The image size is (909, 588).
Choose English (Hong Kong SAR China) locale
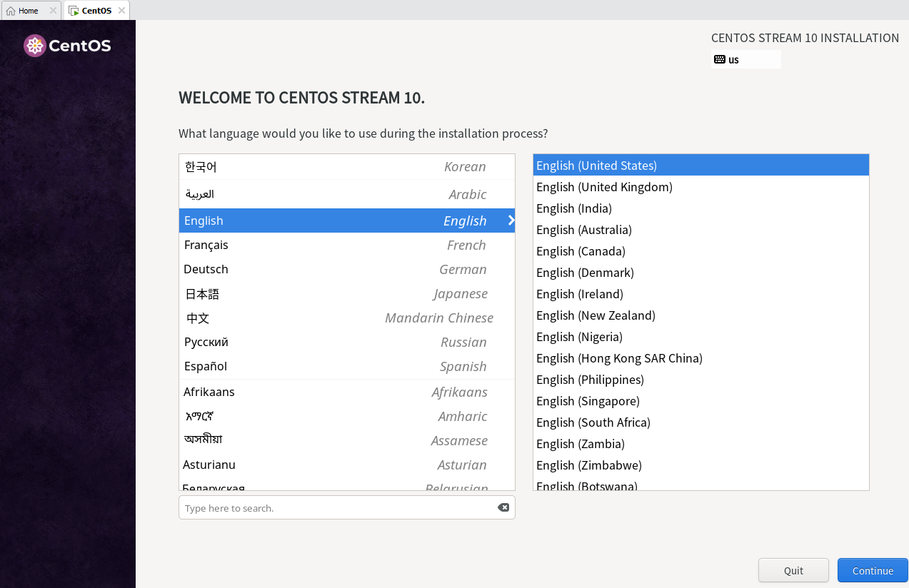pos(701,358)
